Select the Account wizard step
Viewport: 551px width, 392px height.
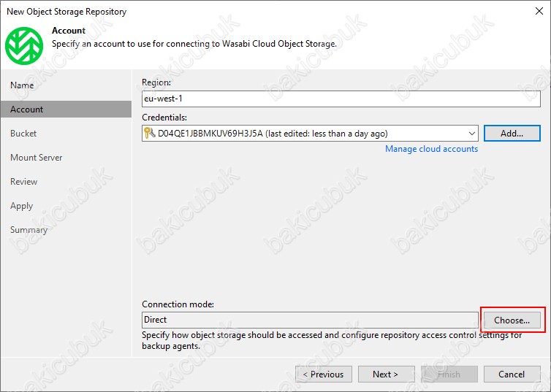click(x=66, y=109)
